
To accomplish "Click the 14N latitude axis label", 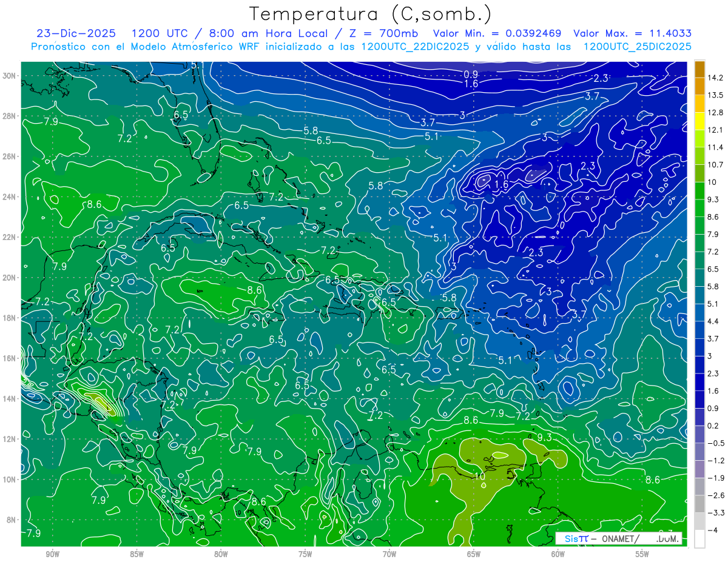I will point(10,399).
